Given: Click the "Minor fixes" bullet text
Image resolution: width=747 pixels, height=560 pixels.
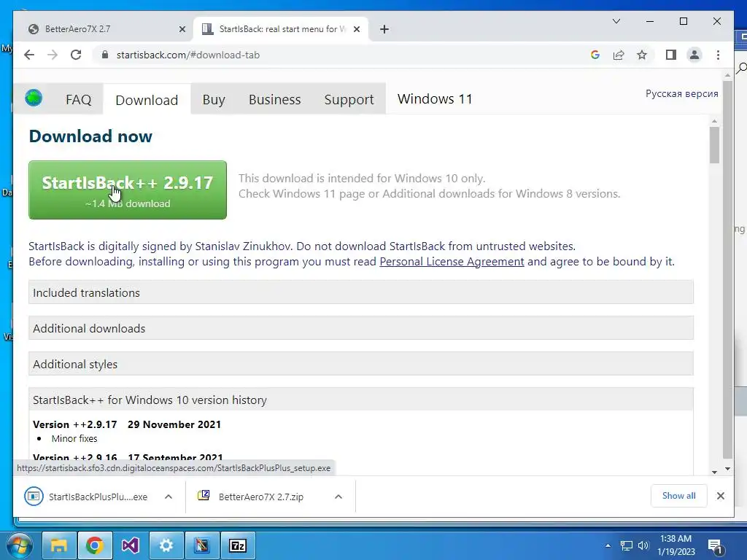Looking at the screenshot, I should click(x=74, y=438).
